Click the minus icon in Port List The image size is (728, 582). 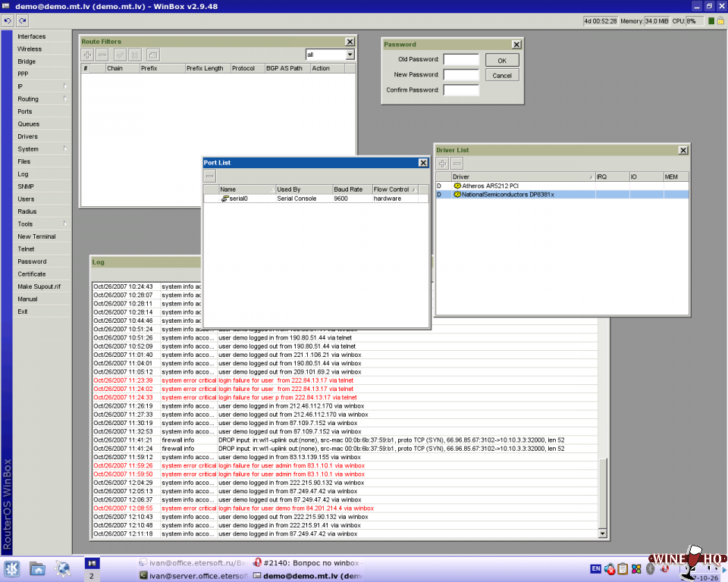211,176
